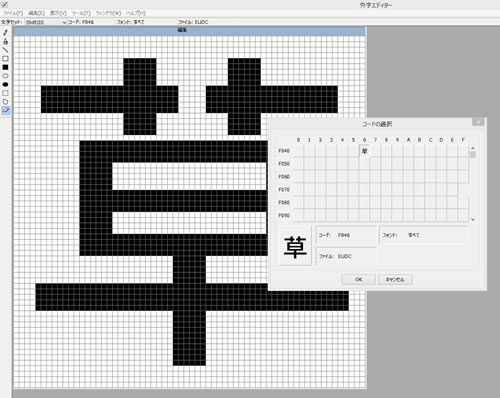
Task: Select the Hollow Ellipse tool
Action: (x=5, y=76)
